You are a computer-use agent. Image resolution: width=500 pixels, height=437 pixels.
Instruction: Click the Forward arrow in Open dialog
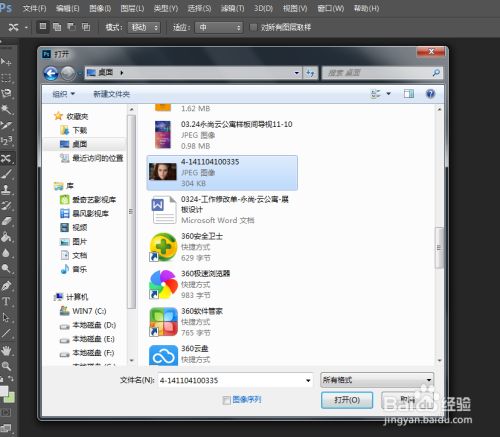(x=68, y=73)
